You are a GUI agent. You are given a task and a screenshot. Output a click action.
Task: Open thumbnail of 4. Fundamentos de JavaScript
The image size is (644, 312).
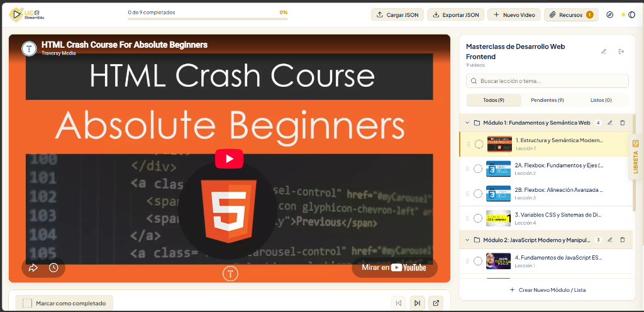[498, 261]
